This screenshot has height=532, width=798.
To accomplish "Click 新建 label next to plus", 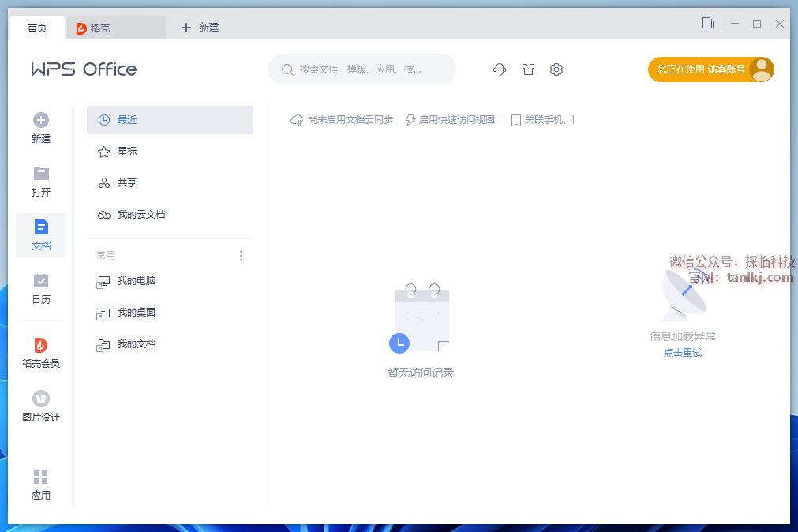I will [208, 28].
